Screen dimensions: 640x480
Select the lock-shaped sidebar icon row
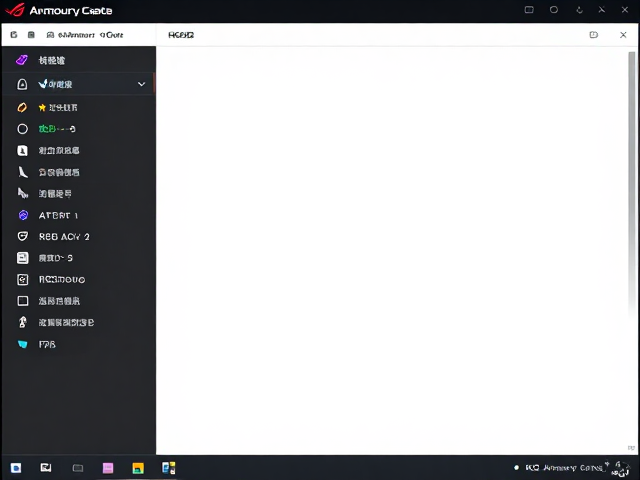(x=78, y=84)
